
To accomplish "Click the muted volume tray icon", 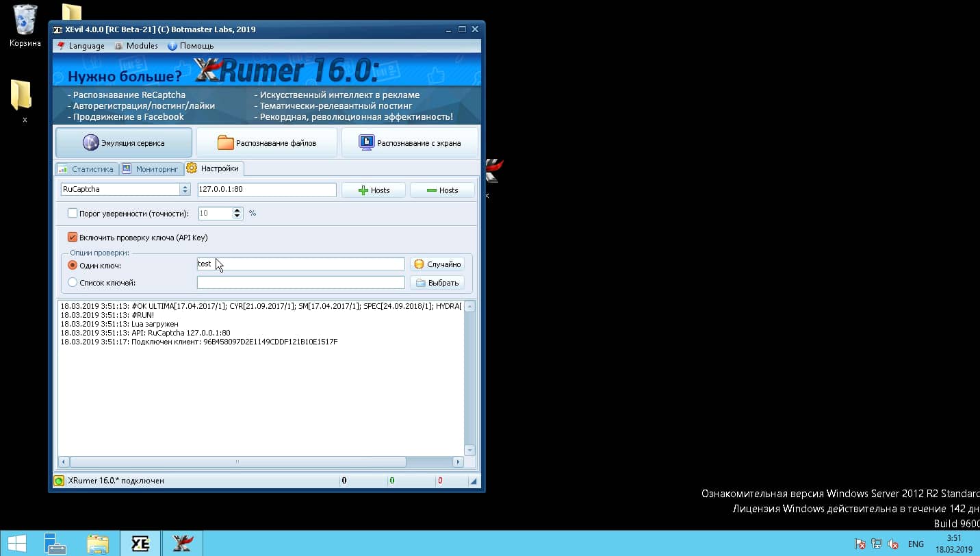I will [893, 544].
